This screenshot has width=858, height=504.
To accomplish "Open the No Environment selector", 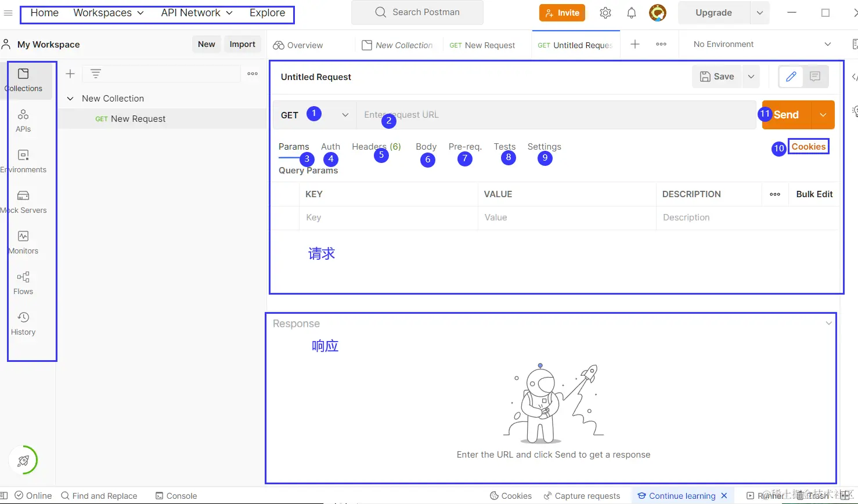I will (762, 44).
